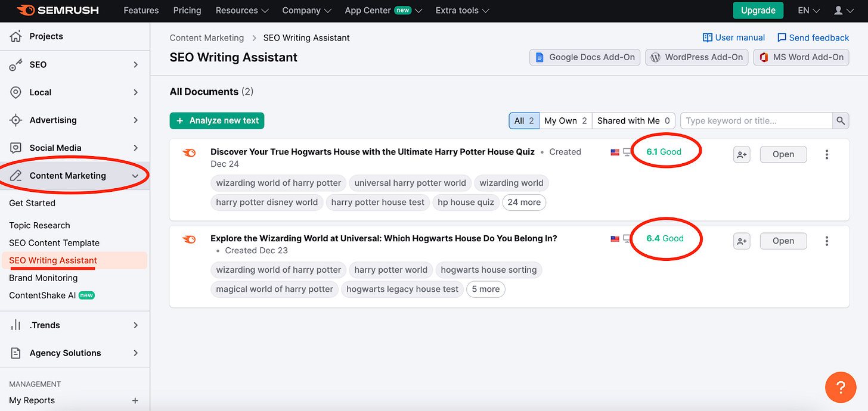Select the My Own filter tab
The height and width of the screenshot is (411, 868).
click(x=566, y=120)
